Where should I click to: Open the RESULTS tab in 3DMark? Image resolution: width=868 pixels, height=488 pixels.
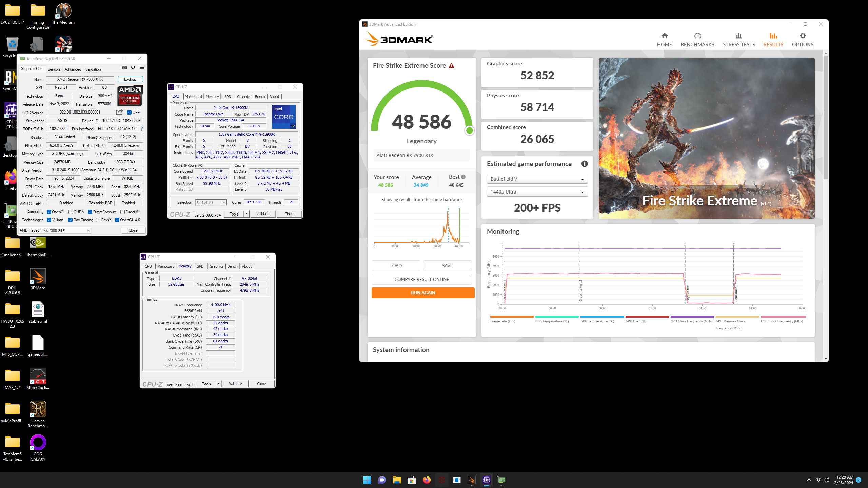point(773,40)
